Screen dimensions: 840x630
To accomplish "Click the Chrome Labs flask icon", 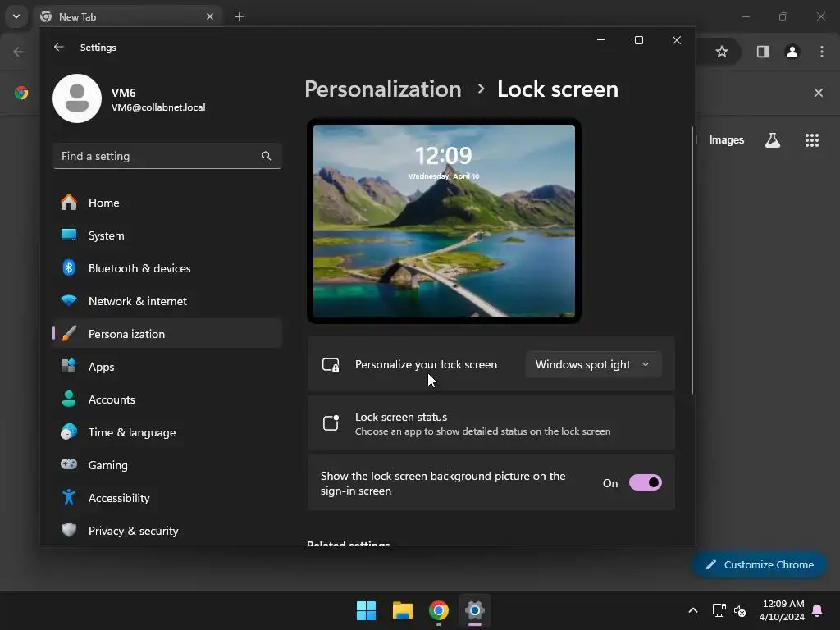I will [x=773, y=139].
